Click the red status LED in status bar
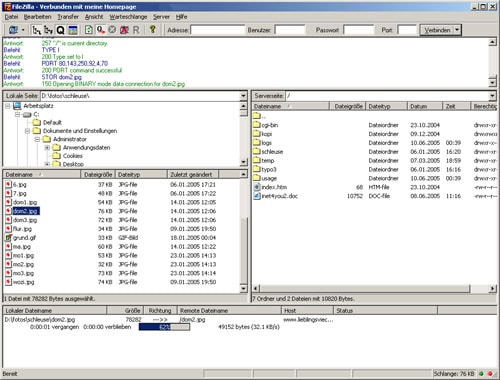 pyautogui.click(x=490, y=374)
